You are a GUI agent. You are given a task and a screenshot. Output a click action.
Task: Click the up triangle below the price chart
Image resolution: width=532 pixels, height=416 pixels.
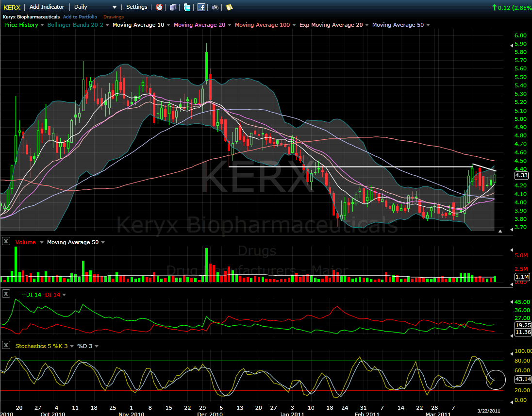[500, 231]
